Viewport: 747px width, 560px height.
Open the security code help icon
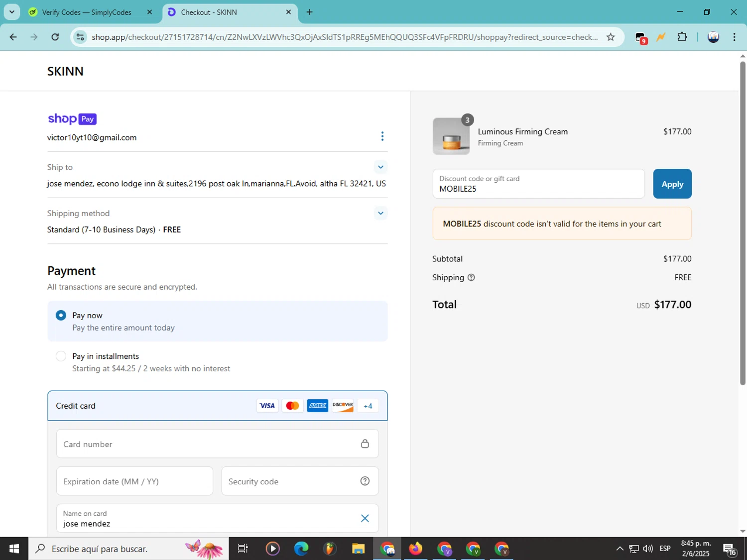tap(365, 481)
